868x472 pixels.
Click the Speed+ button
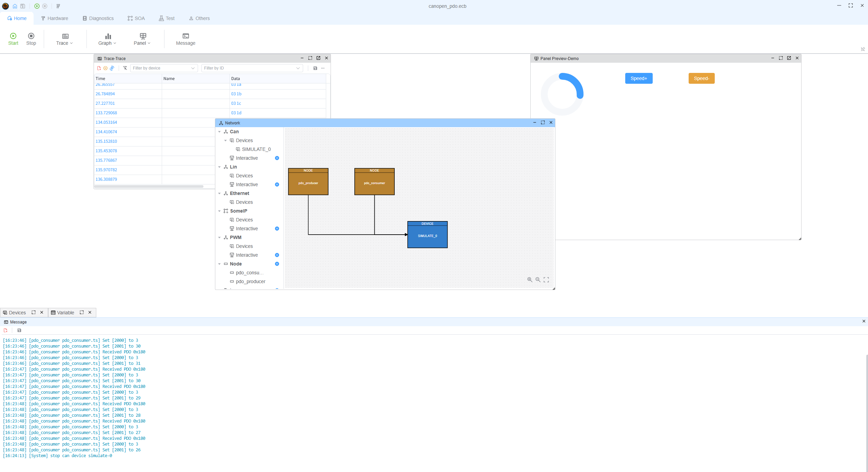638,78
